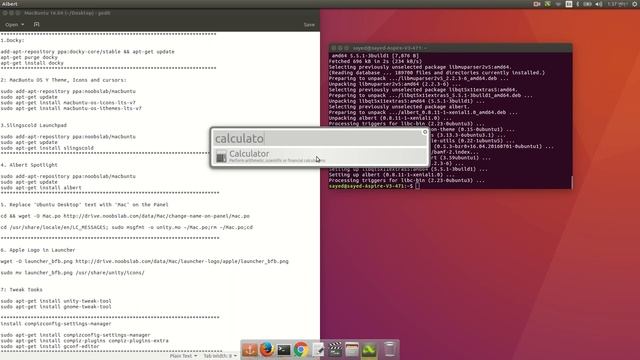640x360 pixels.
Task: Click 'sudo apt-get install slingscold' line
Action: (x=47, y=148)
